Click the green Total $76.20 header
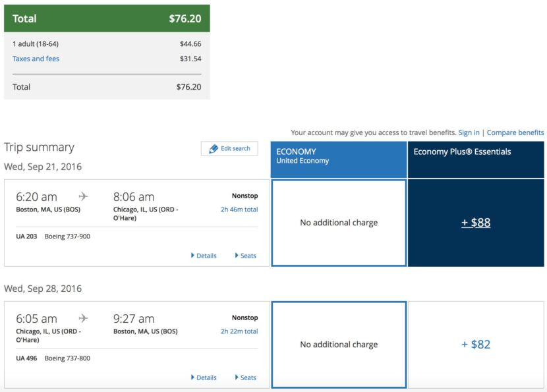This screenshot has width=547, height=392. click(107, 18)
